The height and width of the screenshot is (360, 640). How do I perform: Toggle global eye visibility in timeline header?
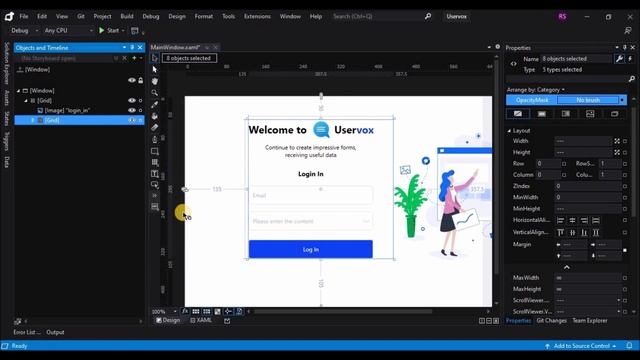point(131,80)
